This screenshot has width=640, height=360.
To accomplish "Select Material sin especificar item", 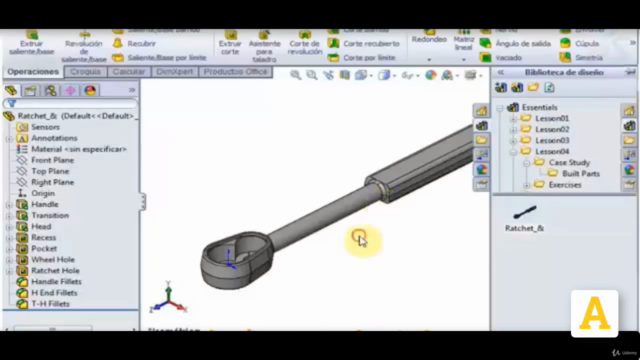I will coord(79,149).
